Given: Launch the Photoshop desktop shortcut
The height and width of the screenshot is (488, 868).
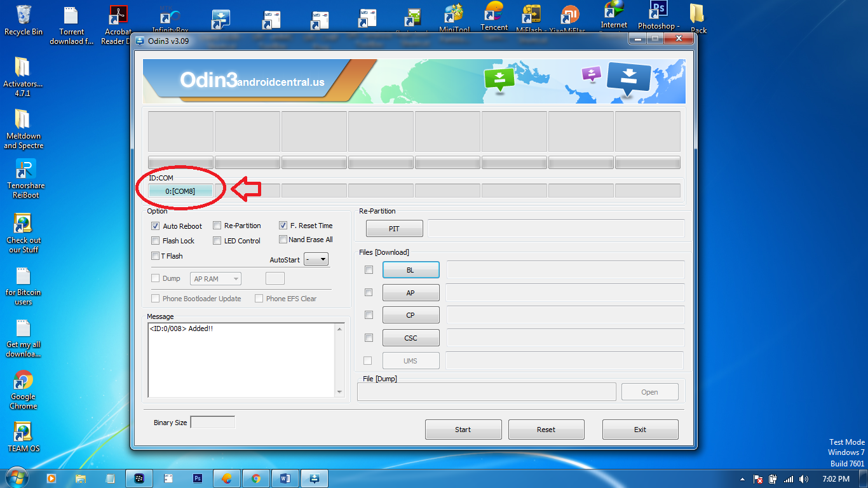Looking at the screenshot, I should pyautogui.click(x=658, y=16).
